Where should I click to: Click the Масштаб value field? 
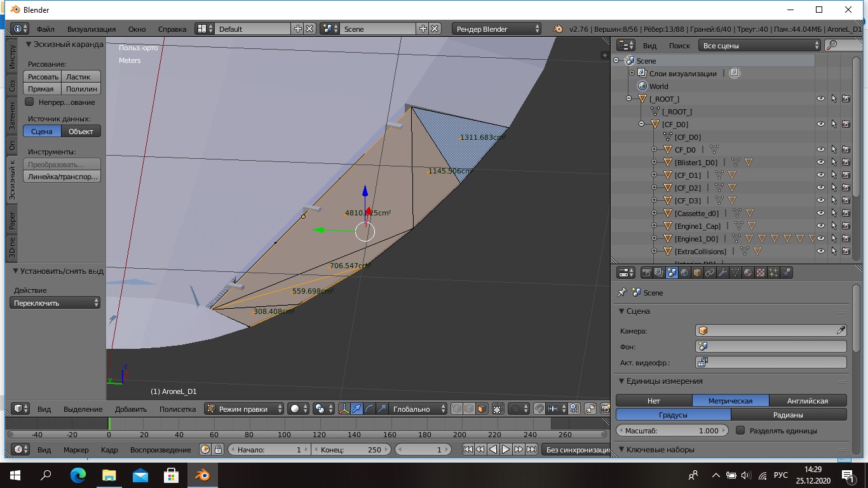point(672,430)
